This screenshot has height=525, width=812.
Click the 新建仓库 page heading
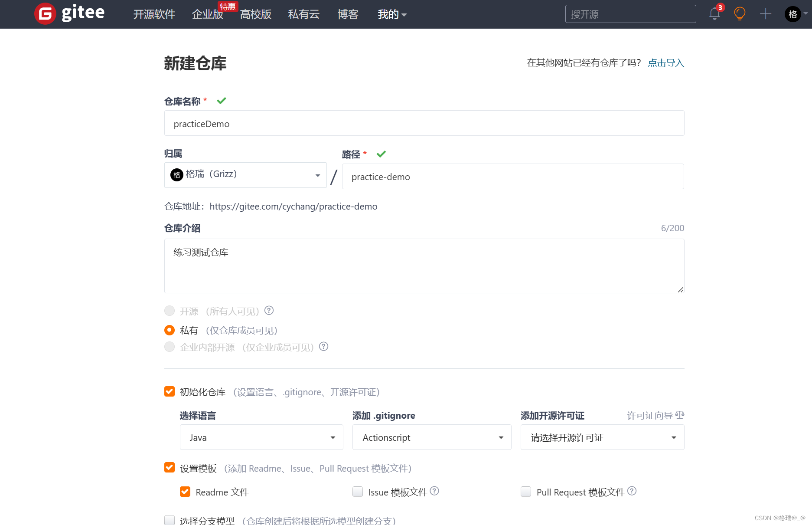click(x=195, y=63)
